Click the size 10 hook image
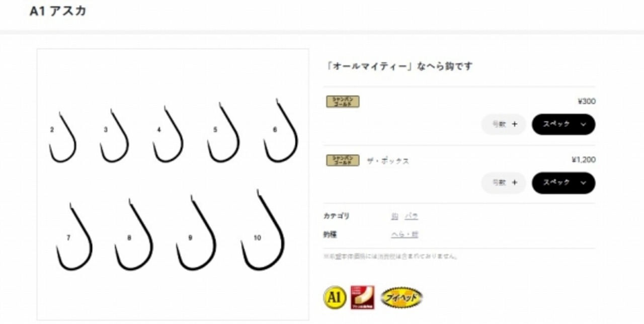This screenshot has width=644, height=324. (263, 230)
